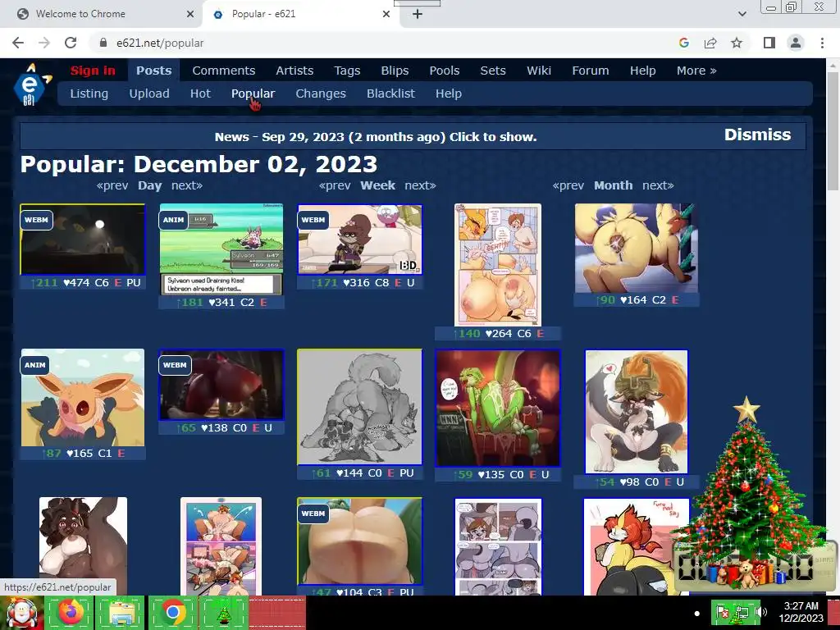Switch to the Welcome to Chrome tab
This screenshot has height=630, width=840.
[102, 14]
